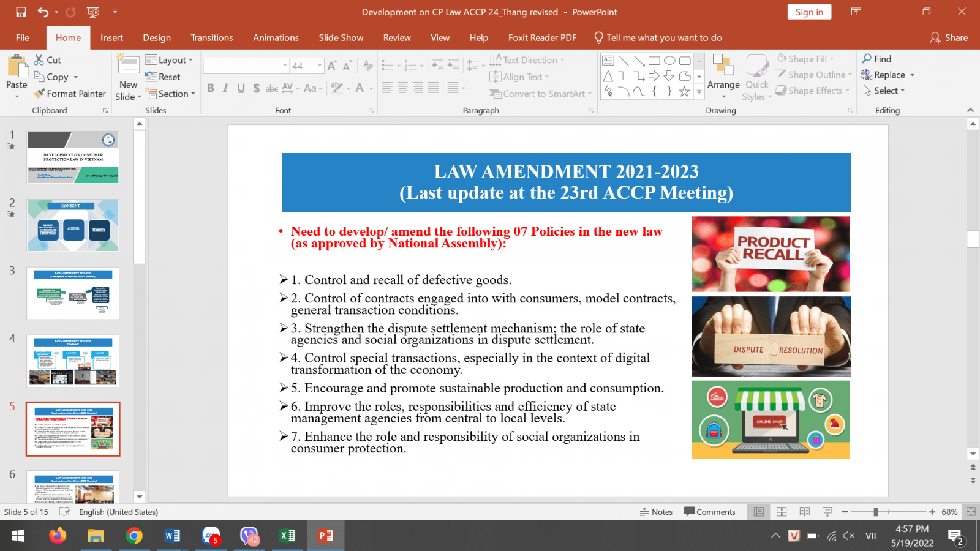Viewport: 980px width, 551px height.
Task: Click the Share button
Action: pyautogui.click(x=949, y=37)
